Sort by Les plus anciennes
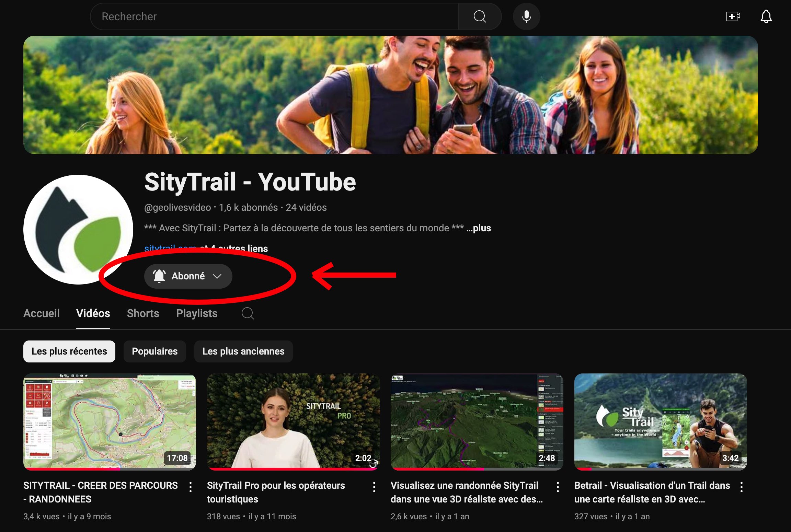791x532 pixels. (243, 351)
